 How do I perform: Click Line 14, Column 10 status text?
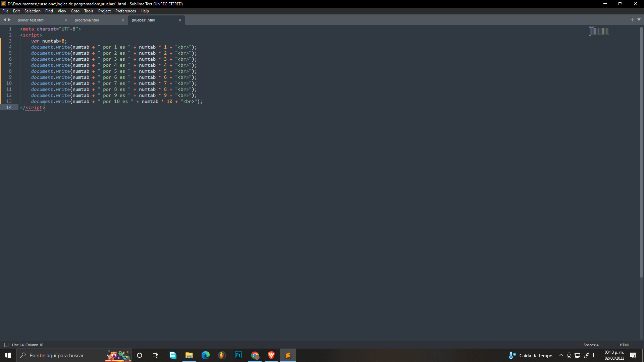click(28, 345)
